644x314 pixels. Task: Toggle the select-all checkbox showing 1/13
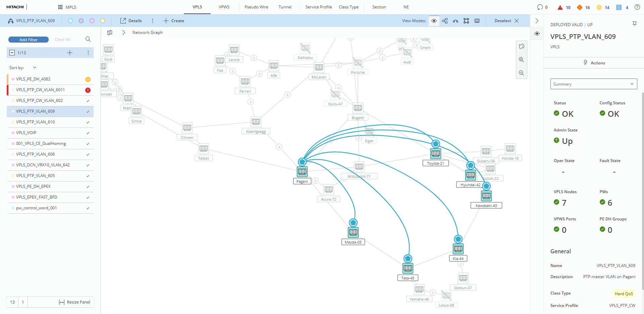pyautogui.click(x=12, y=53)
